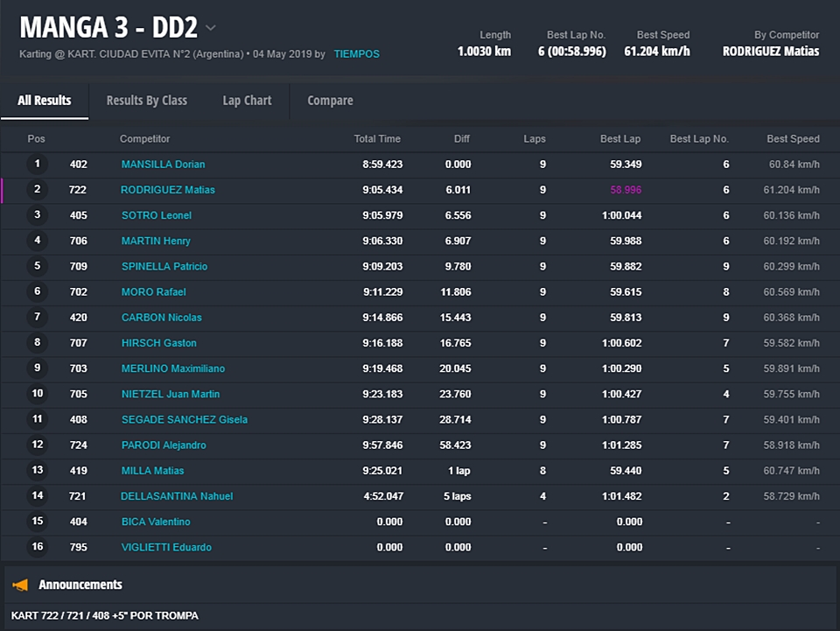Viewport: 840px width, 631px height.
Task: Open competitor RODRIGUEZ Matias in results table
Action: [167, 190]
